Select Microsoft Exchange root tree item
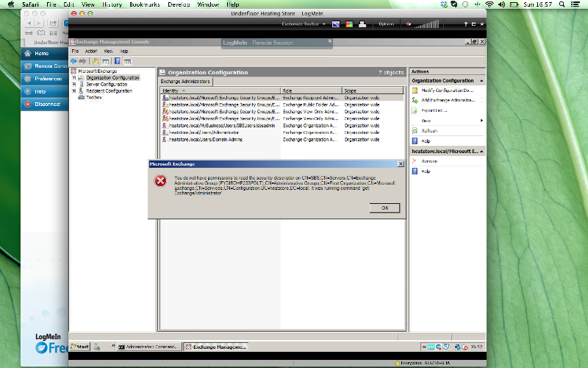 98,71
